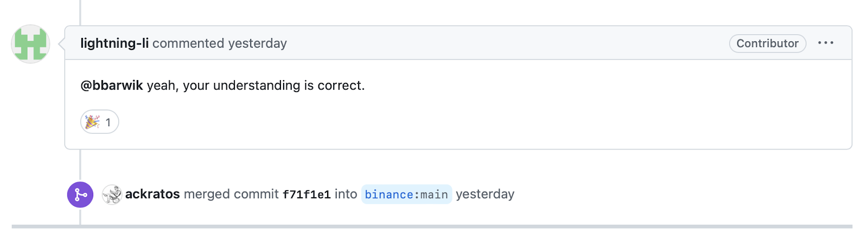
Task: Click the purple merge event icon
Action: [x=80, y=194]
